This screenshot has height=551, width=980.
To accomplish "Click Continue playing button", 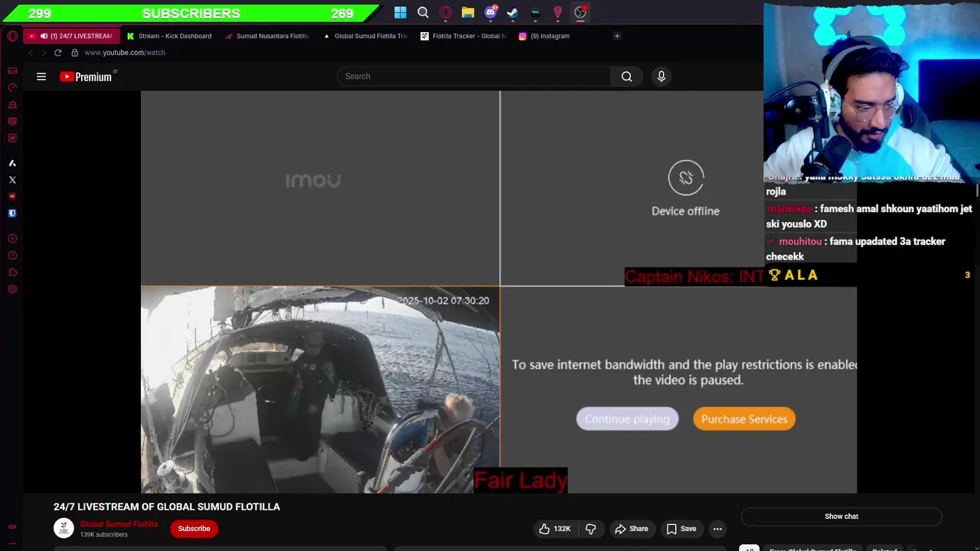I will click(x=627, y=419).
